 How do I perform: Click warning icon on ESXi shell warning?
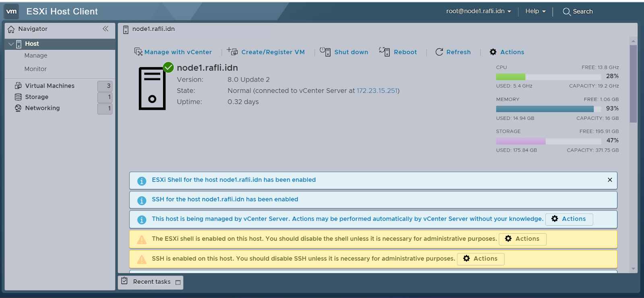pos(142,240)
